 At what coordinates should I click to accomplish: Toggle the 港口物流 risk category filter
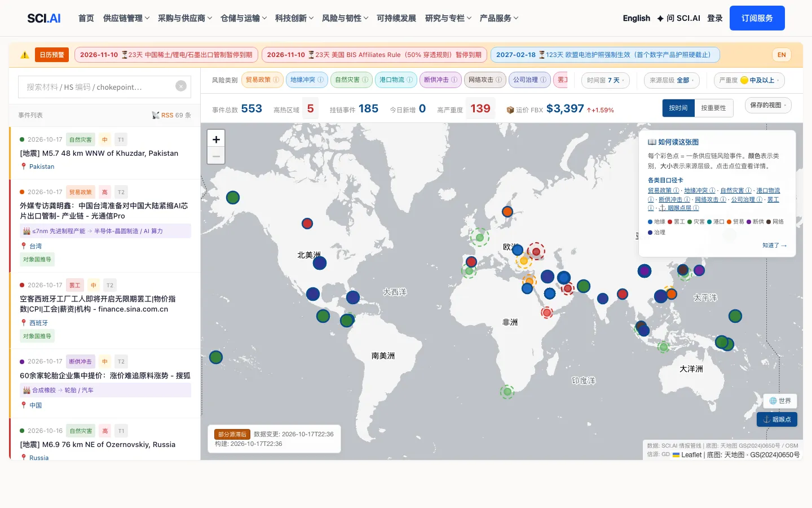396,80
